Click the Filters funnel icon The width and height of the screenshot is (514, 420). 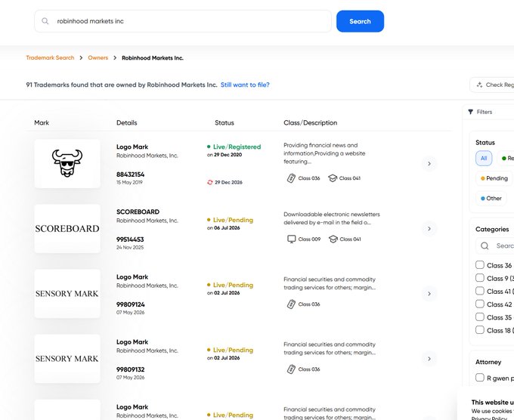471,112
